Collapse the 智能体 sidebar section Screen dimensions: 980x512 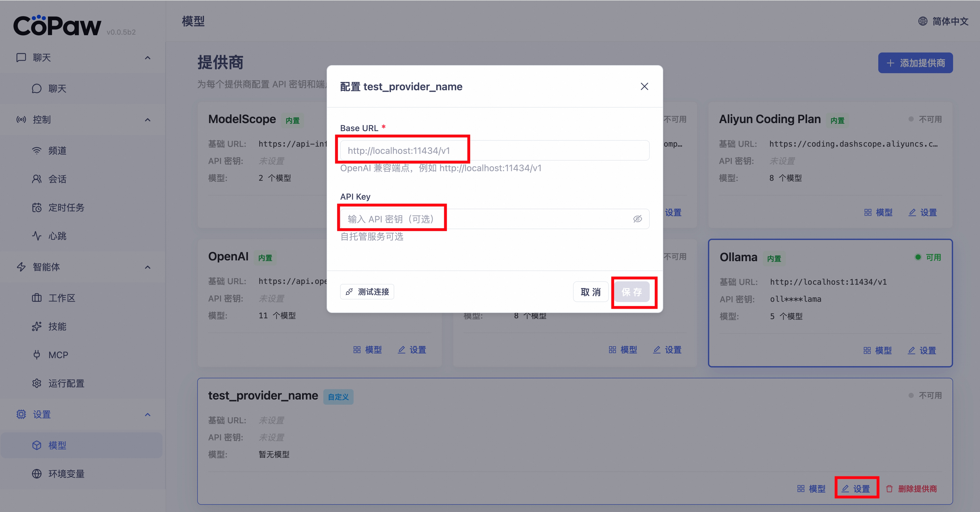(x=148, y=267)
